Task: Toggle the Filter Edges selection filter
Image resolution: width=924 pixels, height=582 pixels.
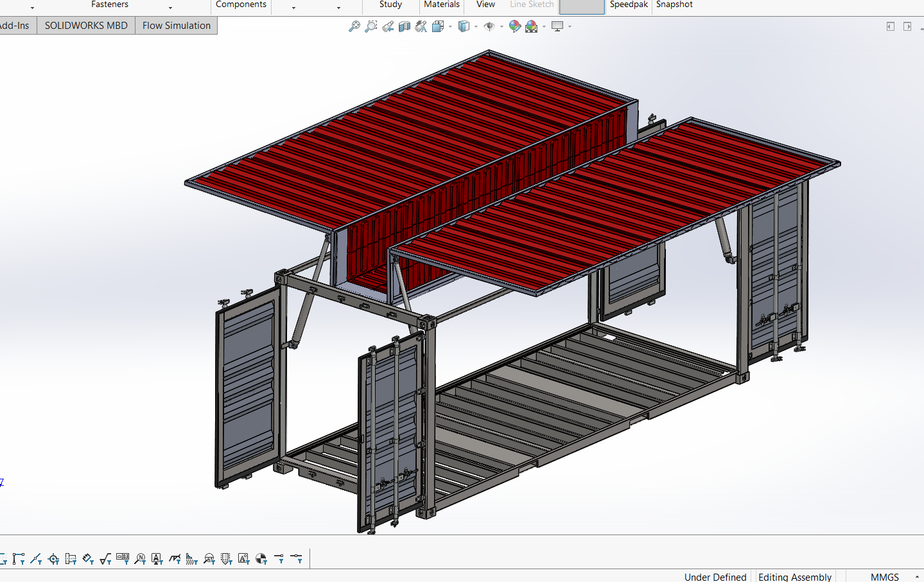Action: pos(19,559)
